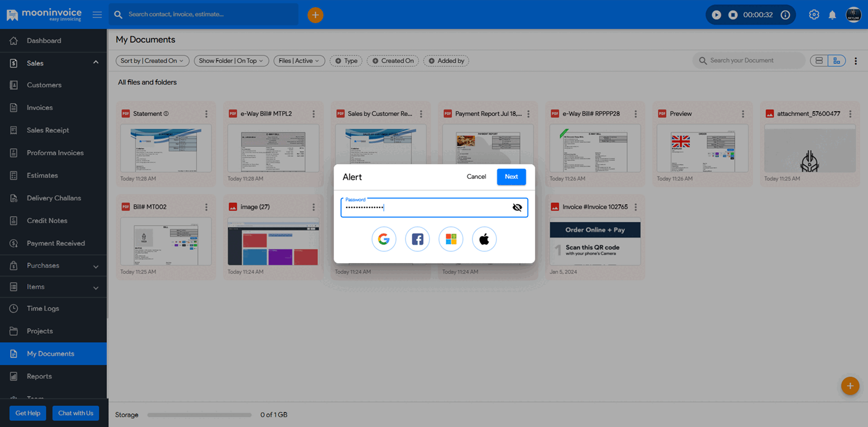Open options for Invoice #Invoice 102765
868x427 pixels.
point(636,207)
